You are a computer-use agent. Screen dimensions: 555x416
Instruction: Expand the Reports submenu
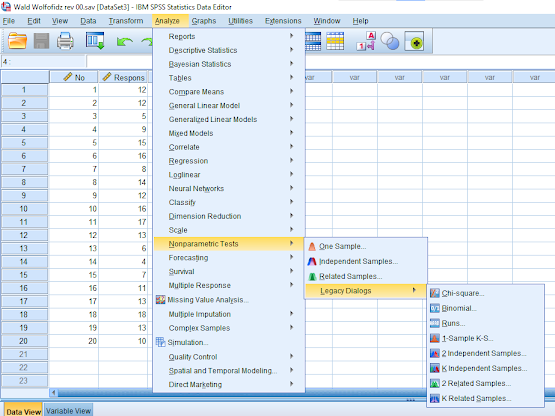click(229, 36)
